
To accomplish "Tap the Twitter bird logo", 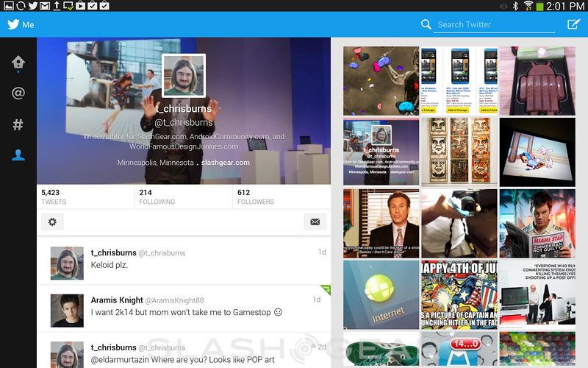I will [13, 24].
